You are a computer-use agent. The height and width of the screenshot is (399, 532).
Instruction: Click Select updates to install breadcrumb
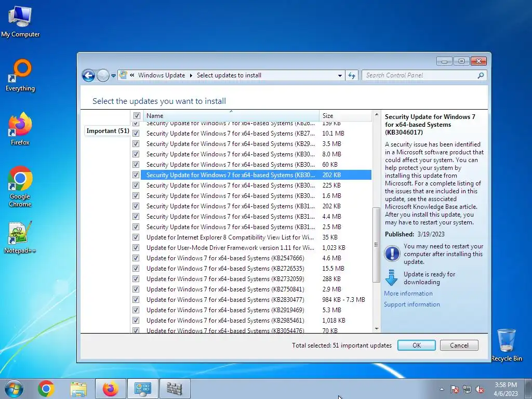click(x=229, y=75)
